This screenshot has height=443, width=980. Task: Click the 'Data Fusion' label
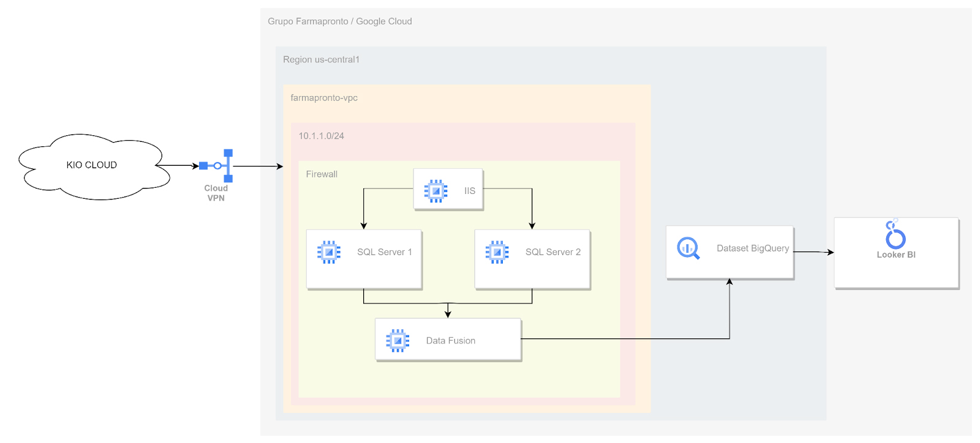(451, 341)
